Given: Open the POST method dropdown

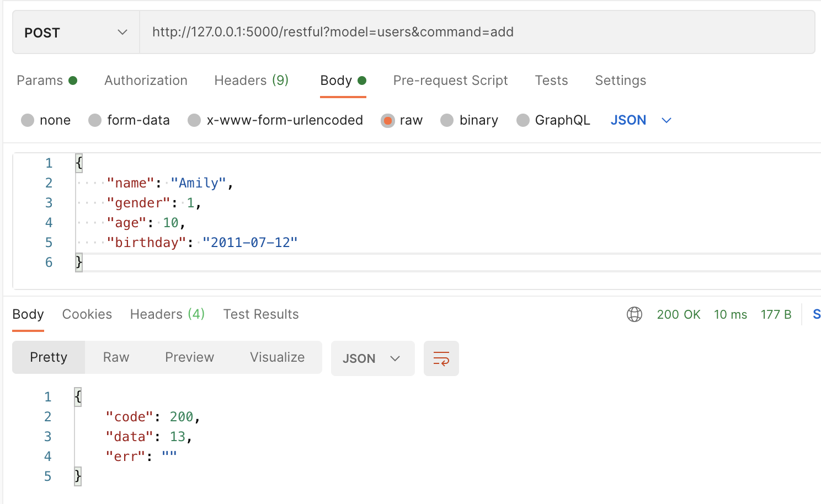Looking at the screenshot, I should tap(76, 33).
